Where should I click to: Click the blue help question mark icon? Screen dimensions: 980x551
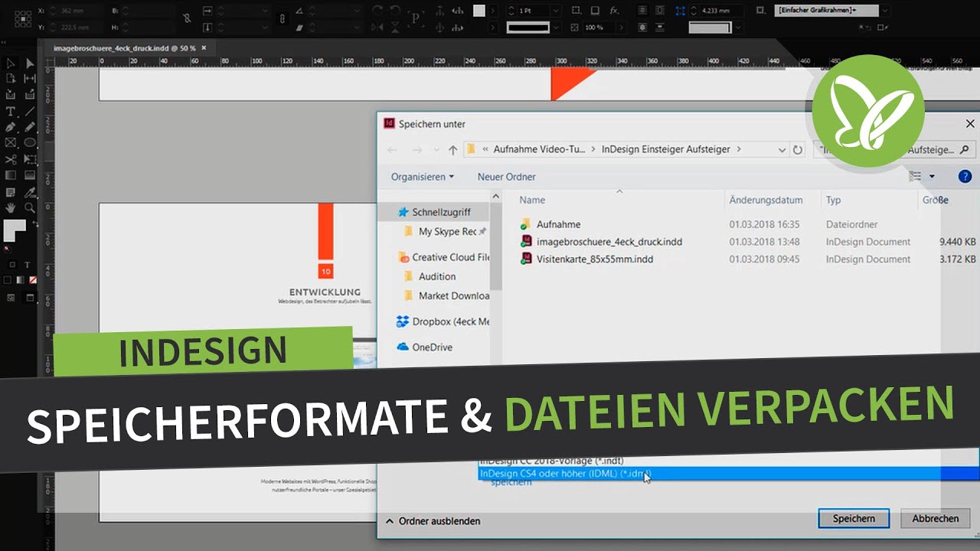click(x=965, y=177)
